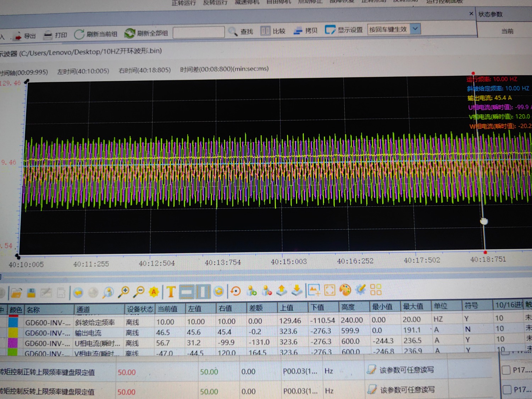Refresh all groups with 刷新全部组

click(146, 33)
